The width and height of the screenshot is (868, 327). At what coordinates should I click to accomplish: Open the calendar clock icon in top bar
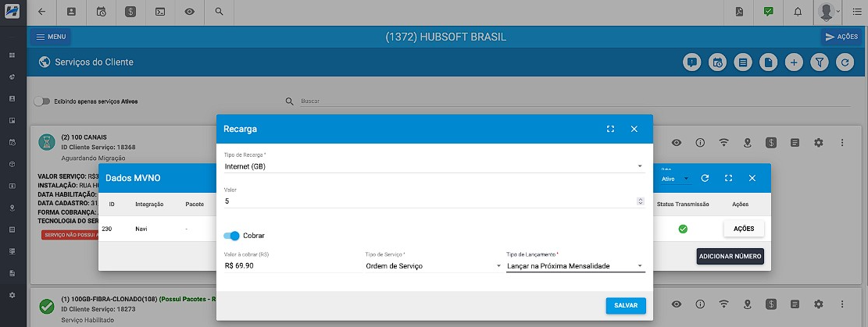pos(102,11)
